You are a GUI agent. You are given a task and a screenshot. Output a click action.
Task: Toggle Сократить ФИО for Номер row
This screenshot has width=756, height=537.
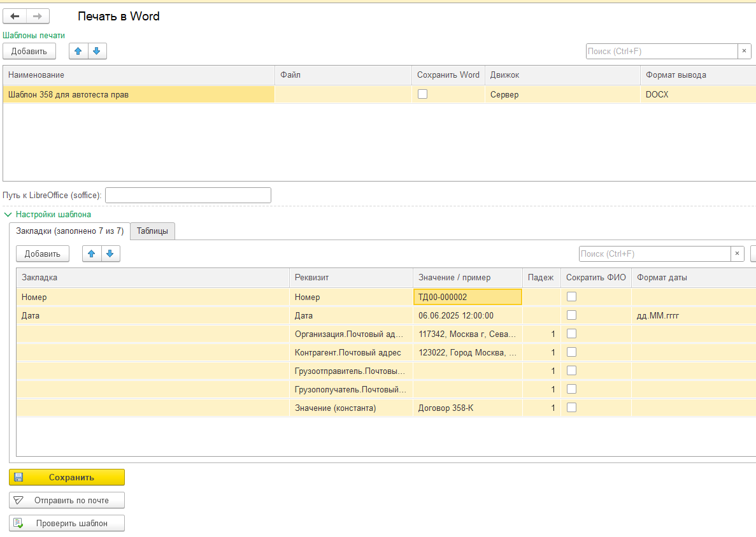[571, 297]
